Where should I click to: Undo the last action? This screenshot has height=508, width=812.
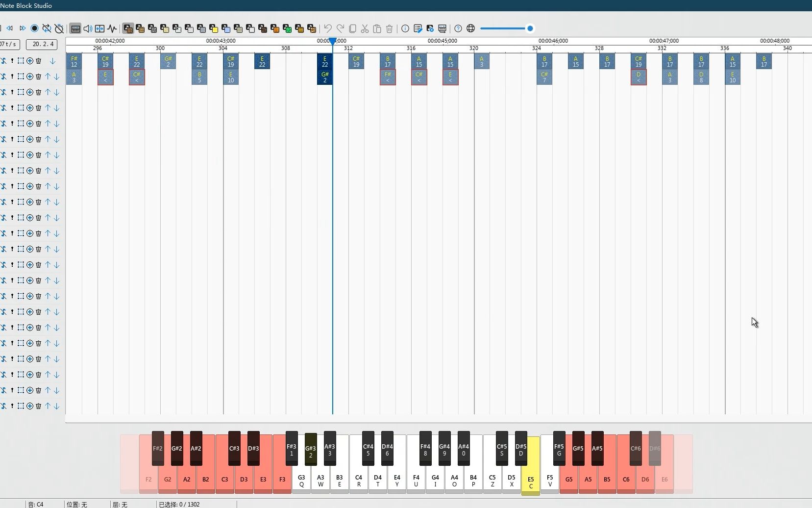328,28
